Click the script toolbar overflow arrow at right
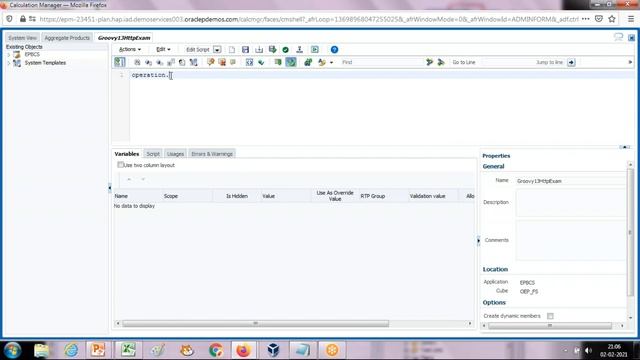The width and height of the screenshot is (640, 360). point(630,62)
